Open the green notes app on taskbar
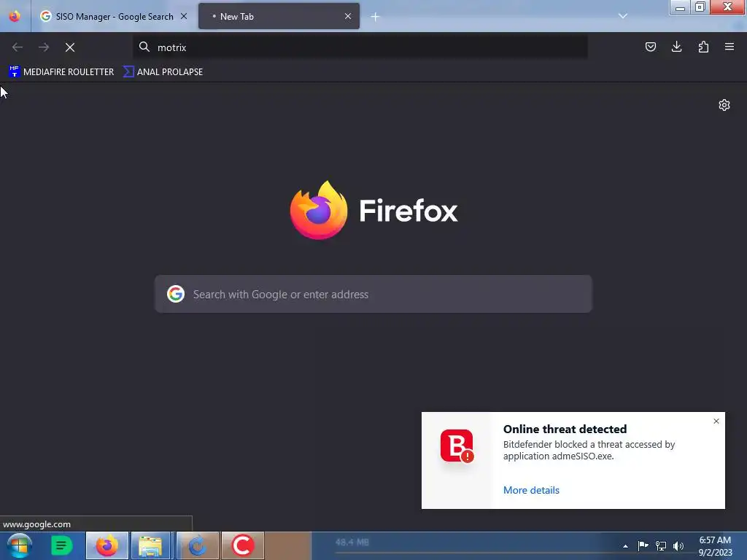 61,545
